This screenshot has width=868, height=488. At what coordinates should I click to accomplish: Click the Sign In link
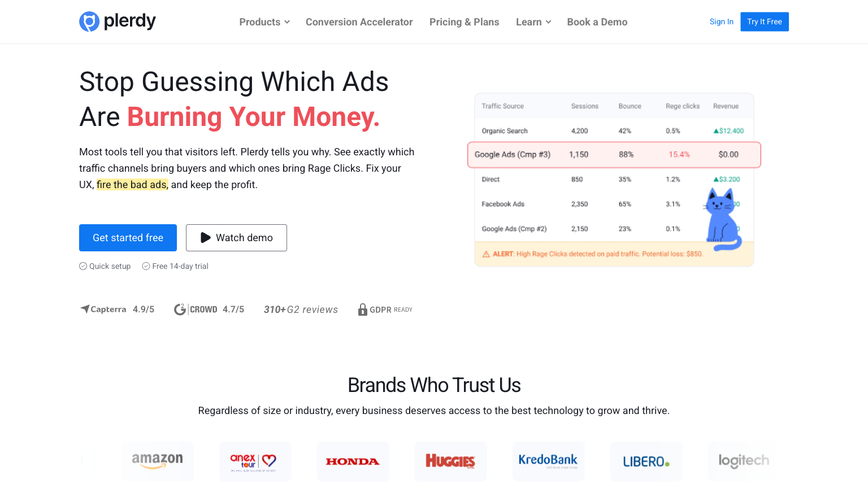coord(721,21)
